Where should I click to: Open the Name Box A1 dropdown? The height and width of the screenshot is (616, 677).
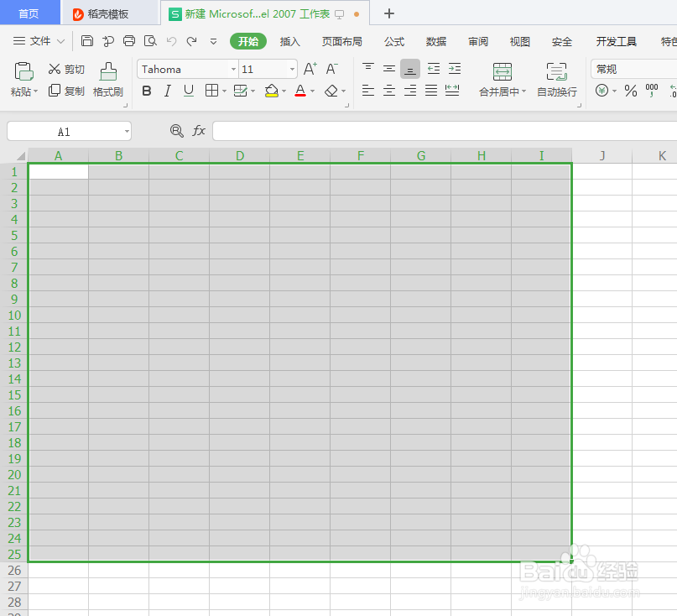click(127, 131)
